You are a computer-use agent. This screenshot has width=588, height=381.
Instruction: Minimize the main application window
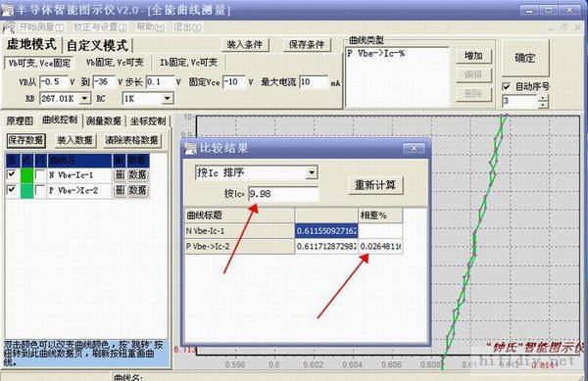[x=530, y=11]
